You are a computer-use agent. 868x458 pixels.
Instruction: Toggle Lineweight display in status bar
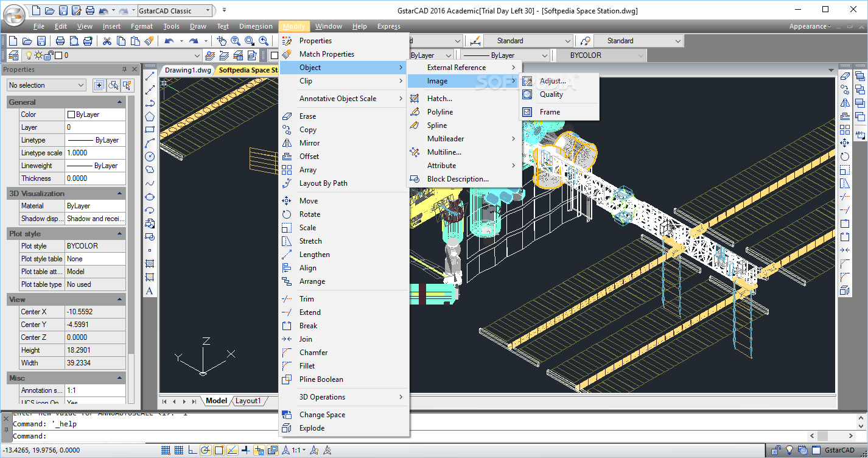[x=245, y=451]
